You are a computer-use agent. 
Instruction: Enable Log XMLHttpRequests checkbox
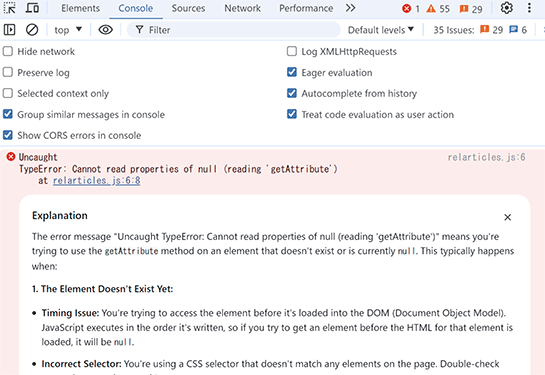coord(292,51)
